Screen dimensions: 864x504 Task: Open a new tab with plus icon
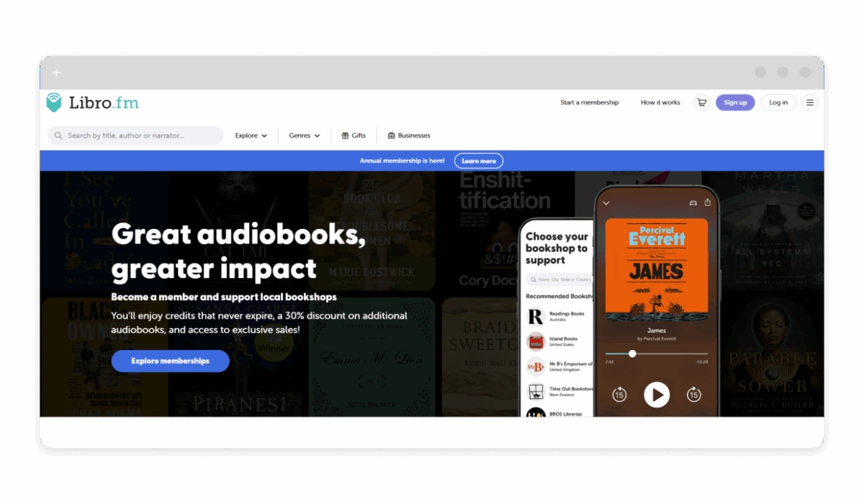coord(57,73)
